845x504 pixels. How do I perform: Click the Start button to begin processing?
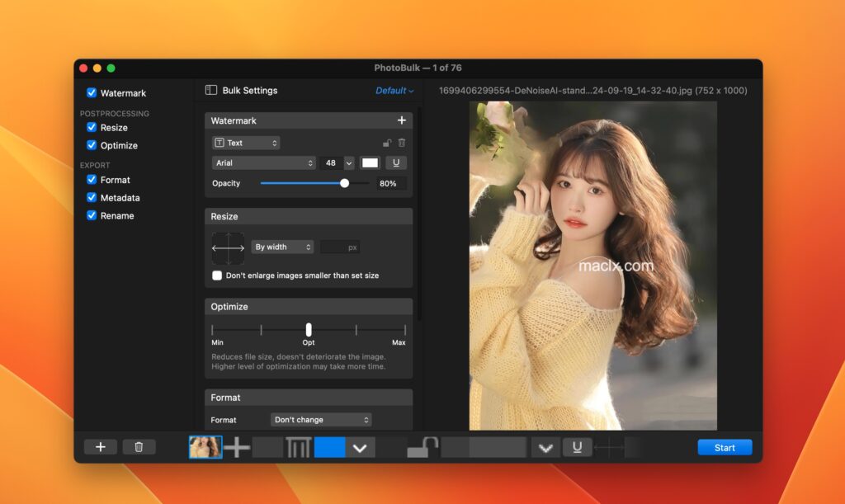pyautogui.click(x=725, y=447)
